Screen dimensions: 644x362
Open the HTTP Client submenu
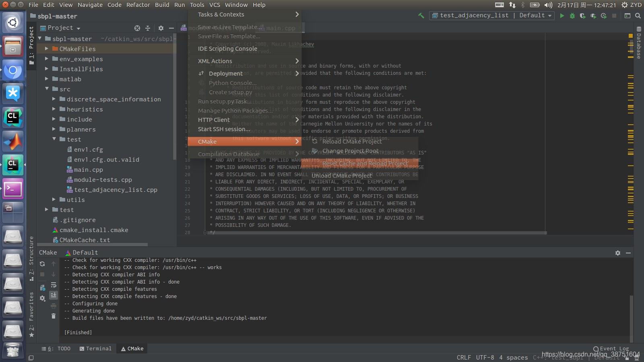click(245, 120)
